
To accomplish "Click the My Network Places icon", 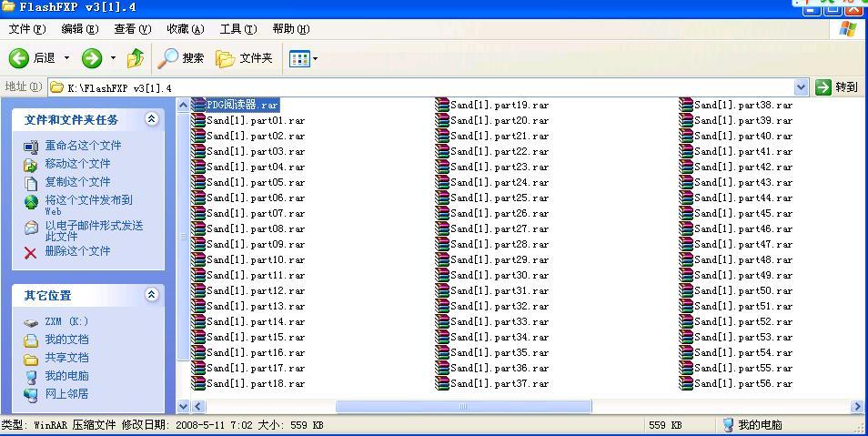I will (x=30, y=395).
